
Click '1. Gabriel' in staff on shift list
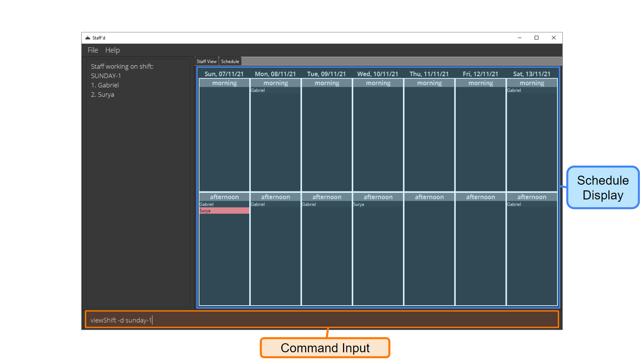coord(105,85)
